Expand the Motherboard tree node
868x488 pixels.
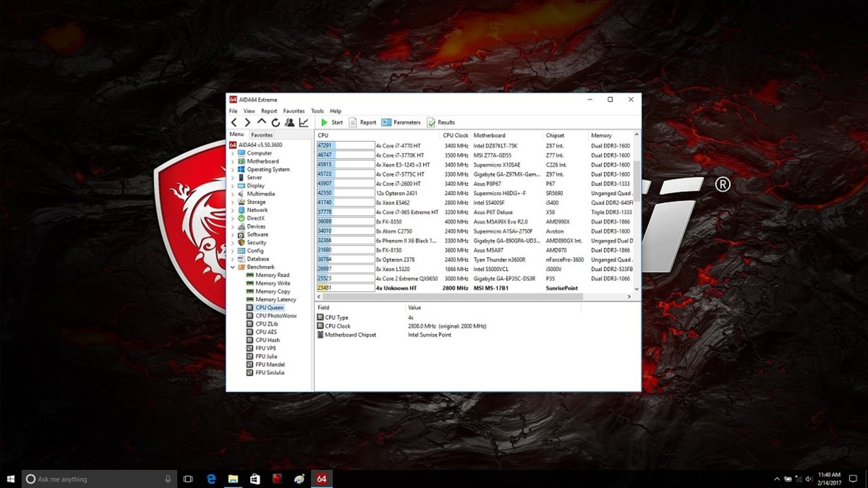tap(232, 162)
